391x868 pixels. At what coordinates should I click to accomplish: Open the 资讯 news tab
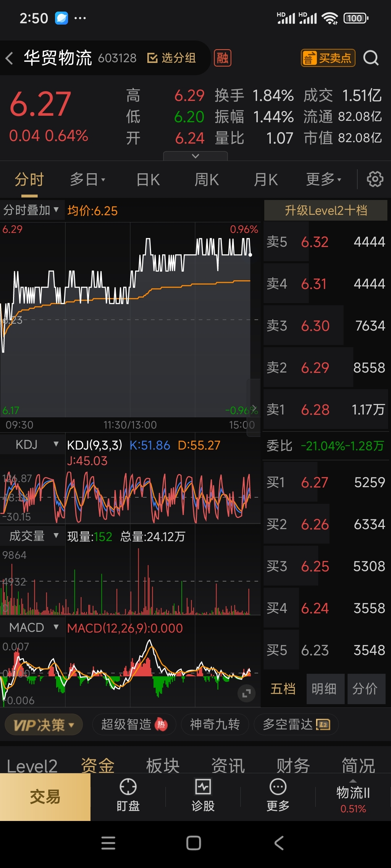pos(228,765)
